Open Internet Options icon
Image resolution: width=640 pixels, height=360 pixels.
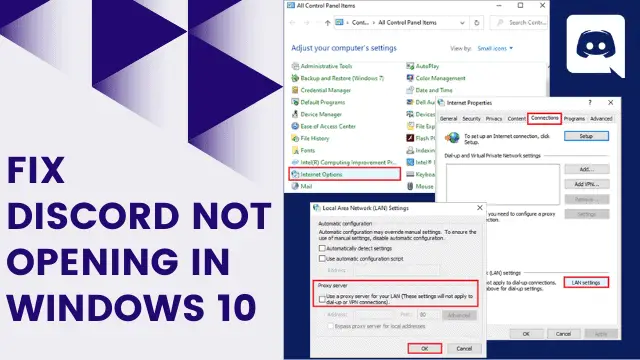295,174
